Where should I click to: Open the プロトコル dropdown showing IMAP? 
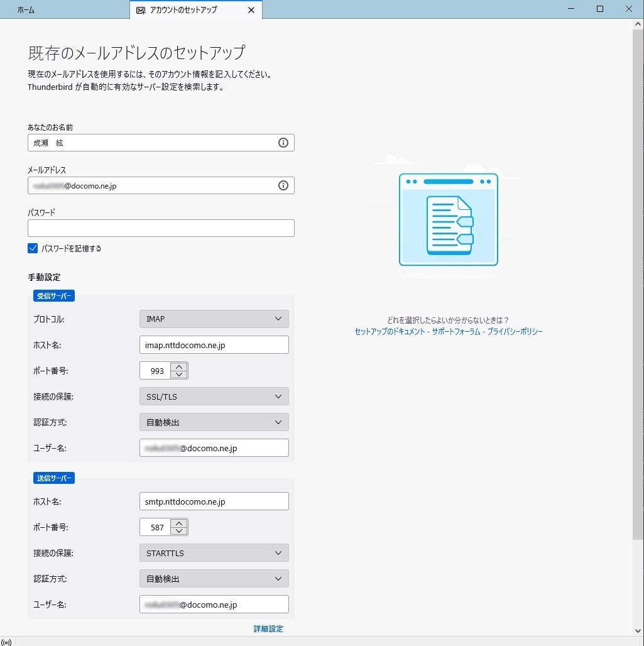pos(214,319)
